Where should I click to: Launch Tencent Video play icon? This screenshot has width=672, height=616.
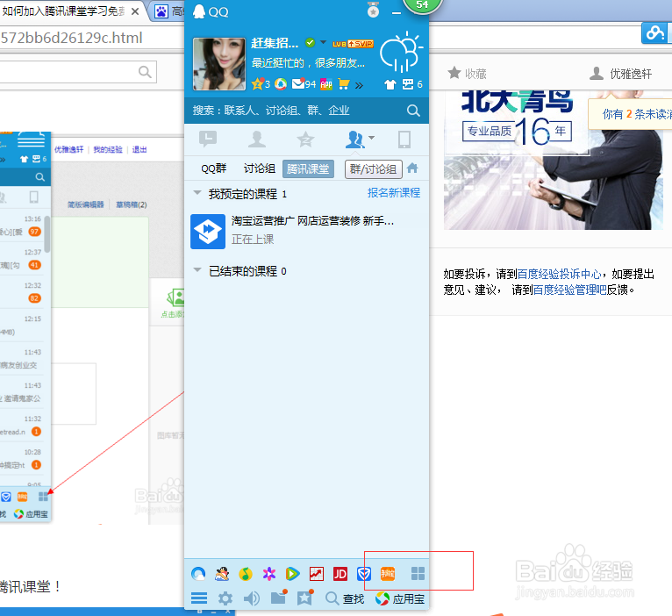293,574
